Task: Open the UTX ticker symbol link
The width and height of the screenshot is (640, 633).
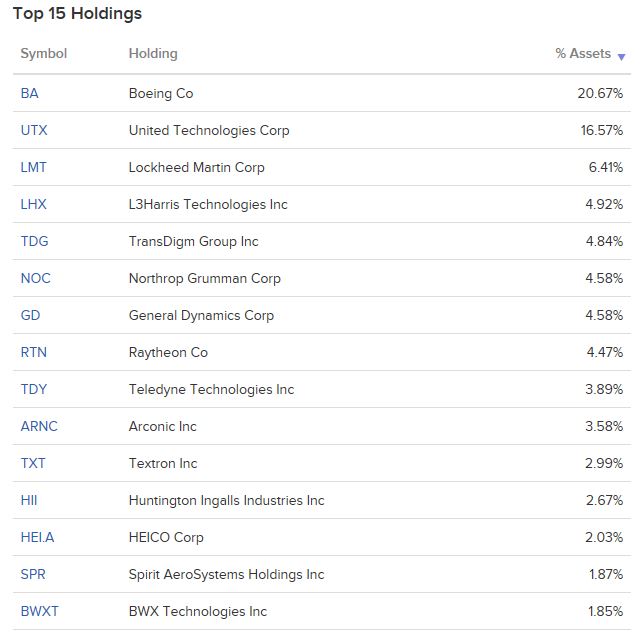Action: click(x=34, y=130)
